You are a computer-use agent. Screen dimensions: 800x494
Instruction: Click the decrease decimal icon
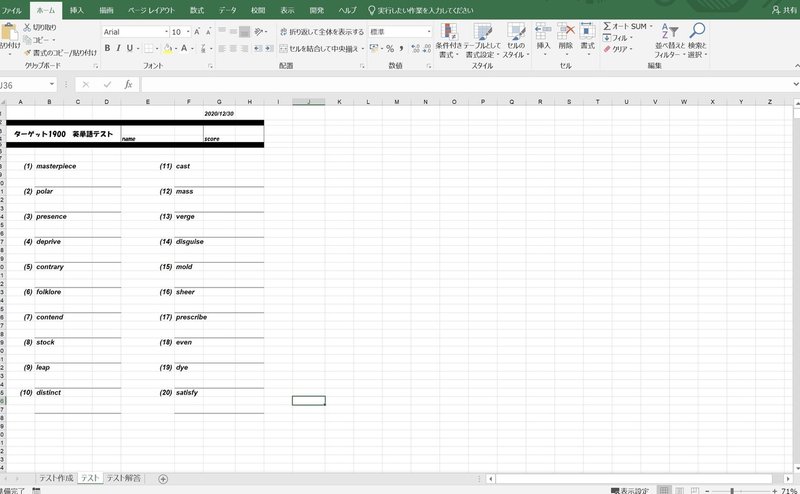pos(427,48)
